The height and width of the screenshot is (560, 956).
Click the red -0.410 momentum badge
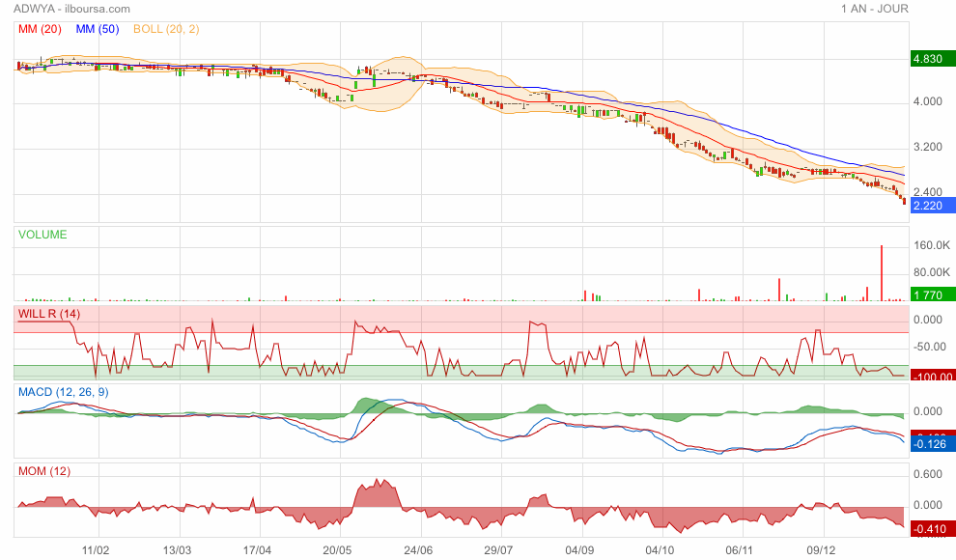pos(932,529)
